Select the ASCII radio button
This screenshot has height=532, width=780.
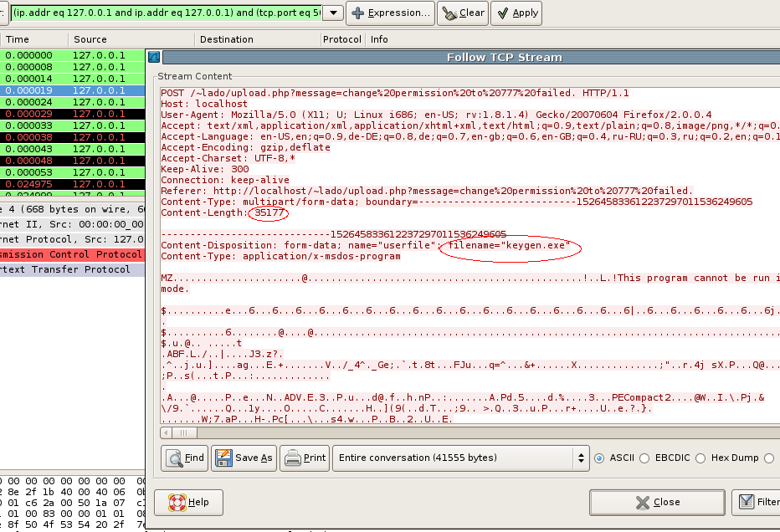tap(599, 458)
